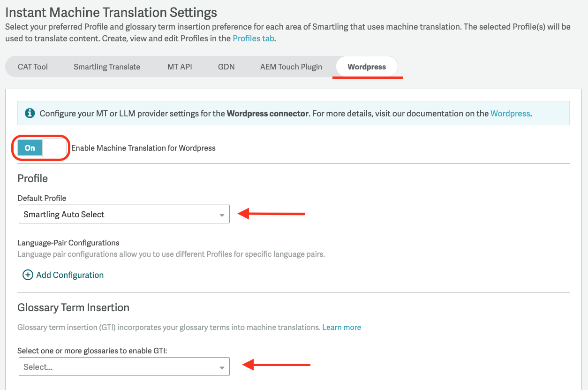The width and height of the screenshot is (588, 390).
Task: Switch to the CAT Tool tab
Action: (33, 67)
